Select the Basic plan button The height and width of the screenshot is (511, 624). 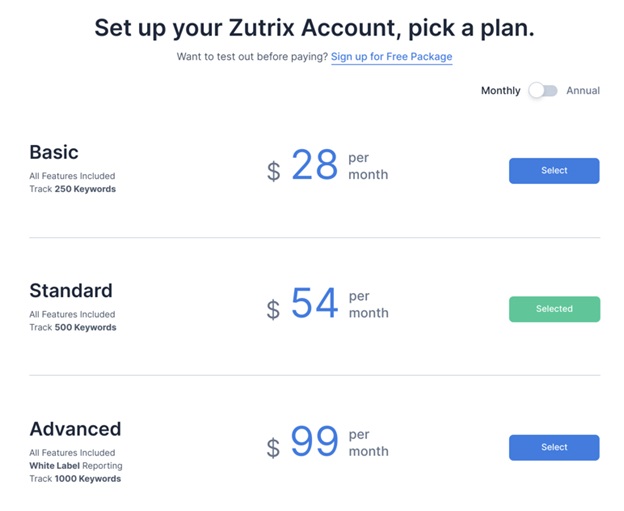tap(554, 171)
